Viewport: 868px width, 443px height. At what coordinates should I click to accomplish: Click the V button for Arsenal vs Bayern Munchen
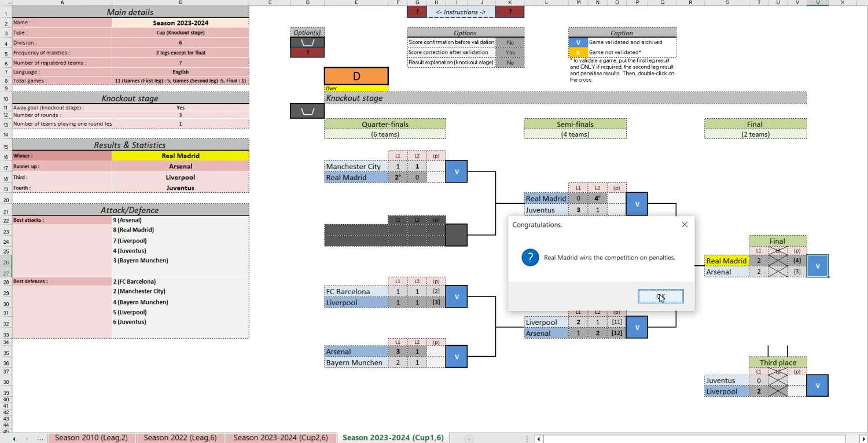(456, 357)
